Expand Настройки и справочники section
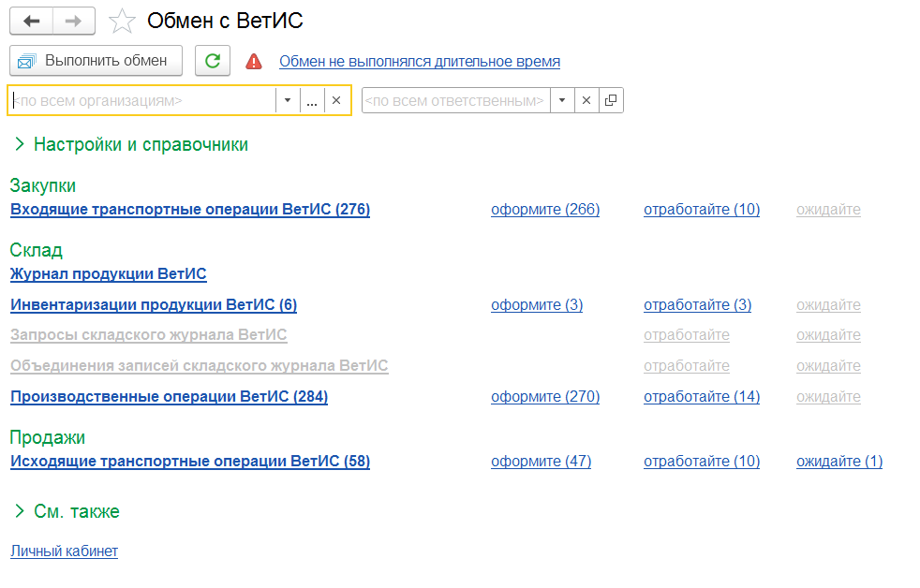This screenshot has width=920, height=588. coord(131,144)
